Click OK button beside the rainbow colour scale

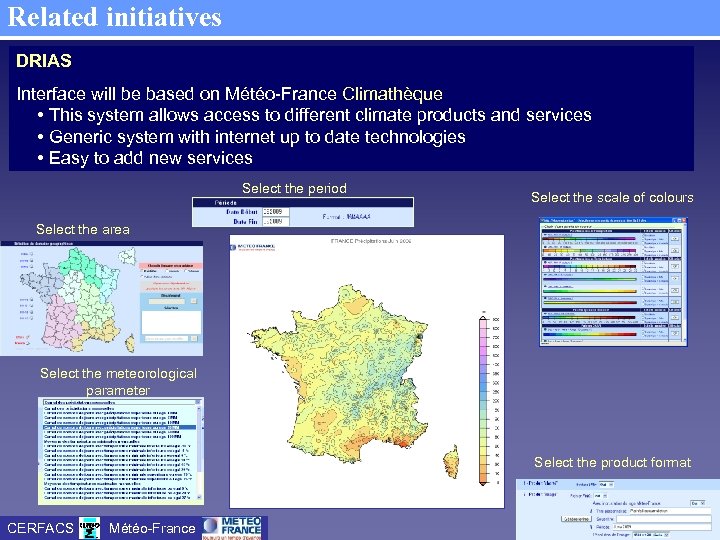coord(675,333)
